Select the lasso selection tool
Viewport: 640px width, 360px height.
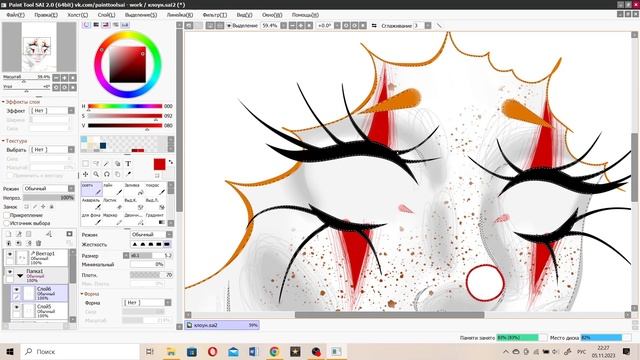point(96,164)
